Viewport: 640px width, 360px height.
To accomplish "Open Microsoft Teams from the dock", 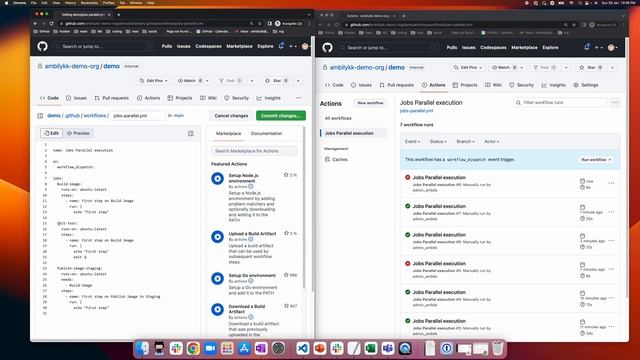I will [387, 348].
